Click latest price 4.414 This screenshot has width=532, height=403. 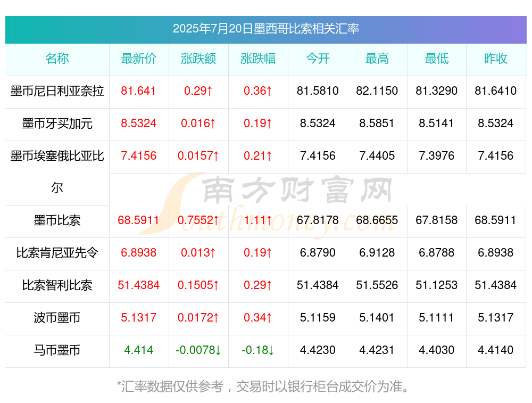(x=138, y=350)
